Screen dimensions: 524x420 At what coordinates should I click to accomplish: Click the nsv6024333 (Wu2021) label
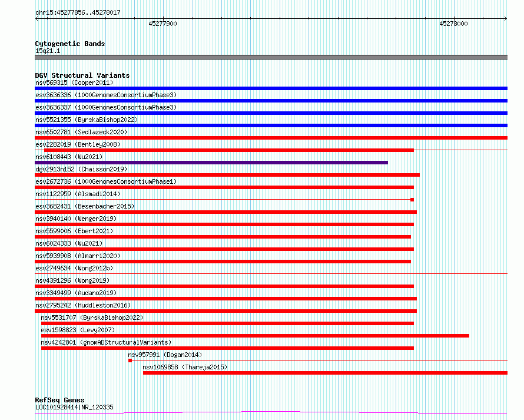pyautogui.click(x=69, y=243)
